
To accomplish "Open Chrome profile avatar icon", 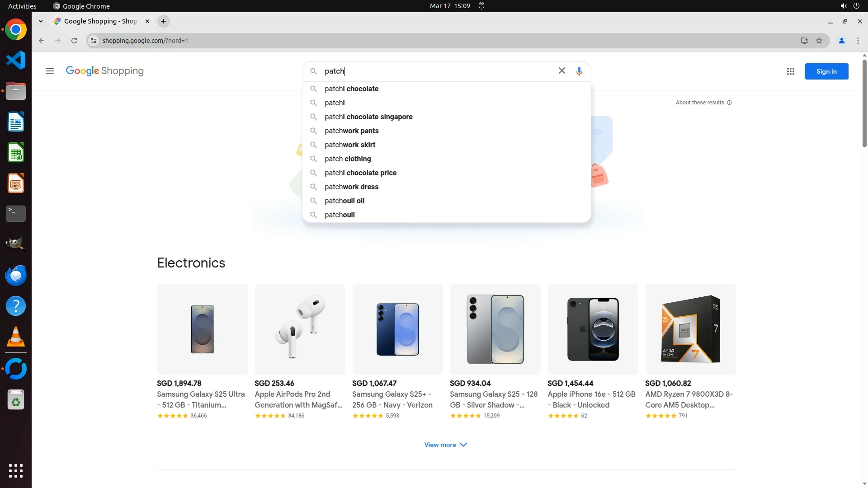I will click(841, 41).
